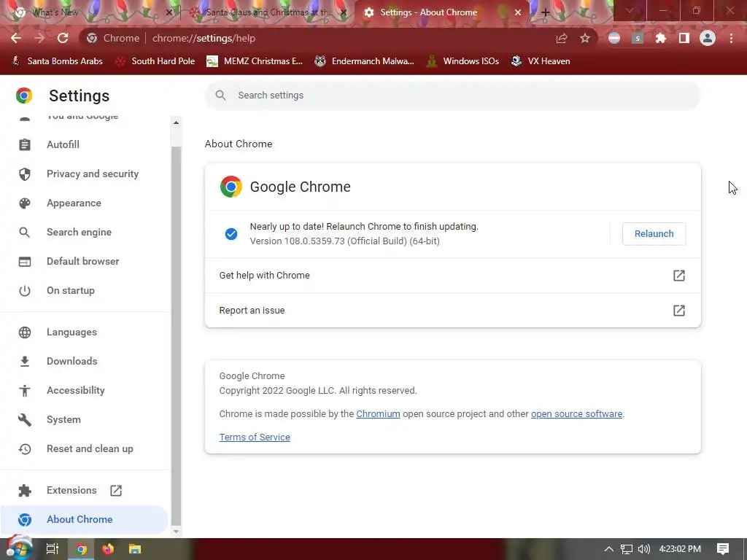
Task: Go back using the browser back arrow
Action: (16, 38)
